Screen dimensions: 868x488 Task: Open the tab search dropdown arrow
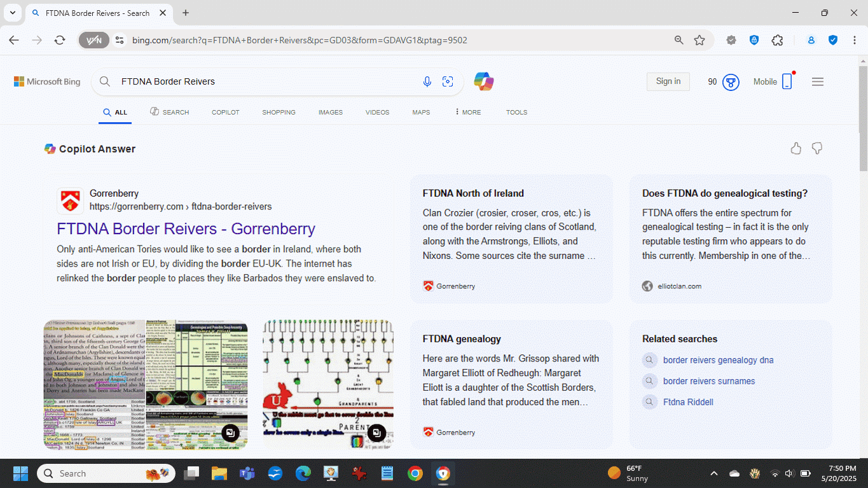point(12,13)
